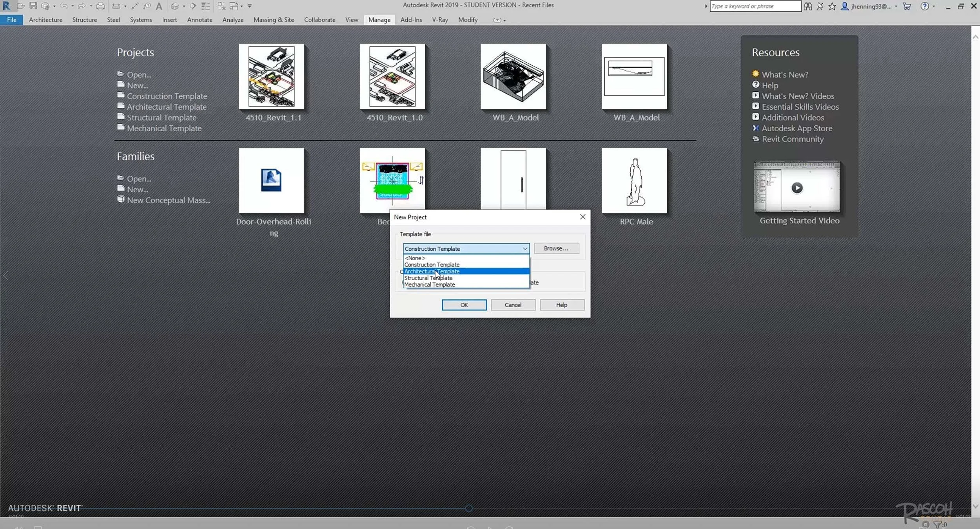
Task: Open the Default 3D View house icon
Action: [175, 6]
